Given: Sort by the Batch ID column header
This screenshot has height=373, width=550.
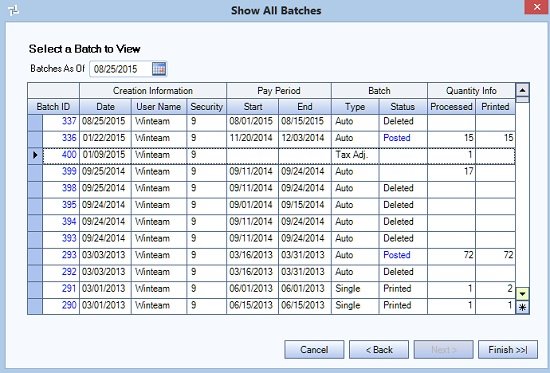Looking at the screenshot, I should coord(53,107).
